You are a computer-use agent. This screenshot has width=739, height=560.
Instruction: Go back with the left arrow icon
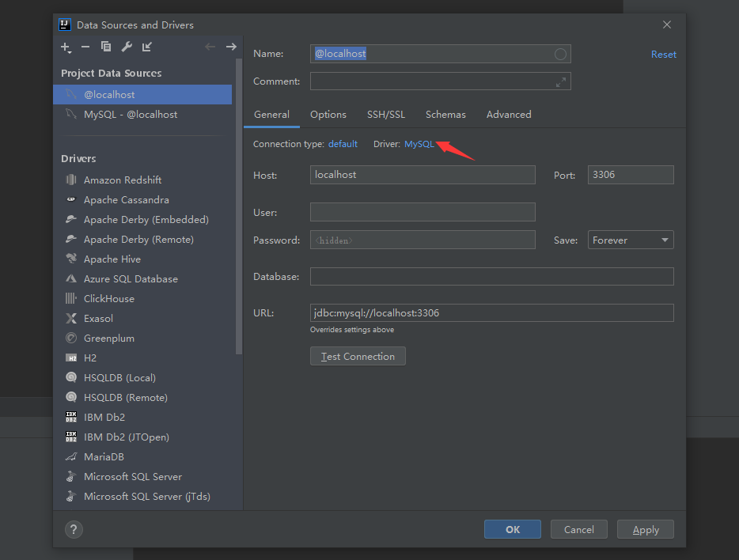(210, 47)
